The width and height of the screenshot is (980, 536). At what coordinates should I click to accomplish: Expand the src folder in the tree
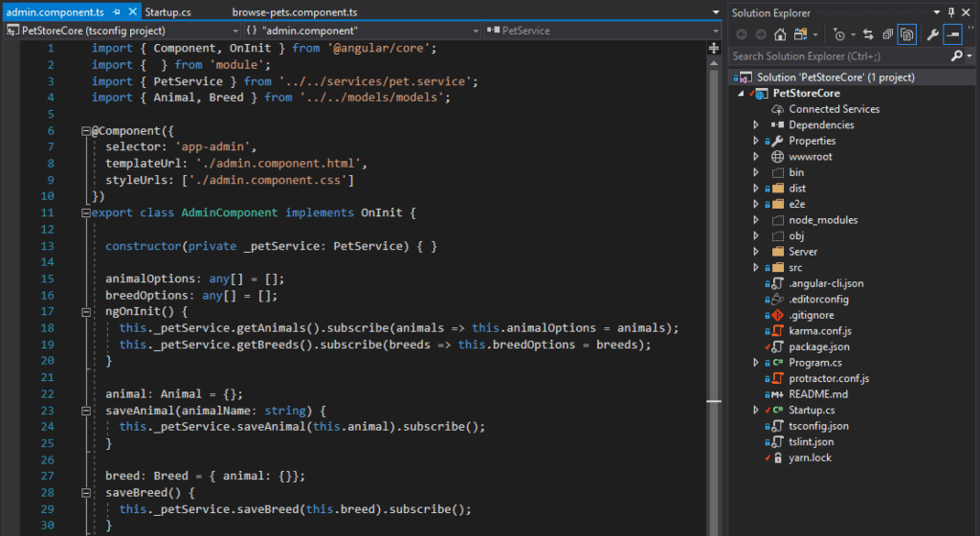tap(755, 268)
